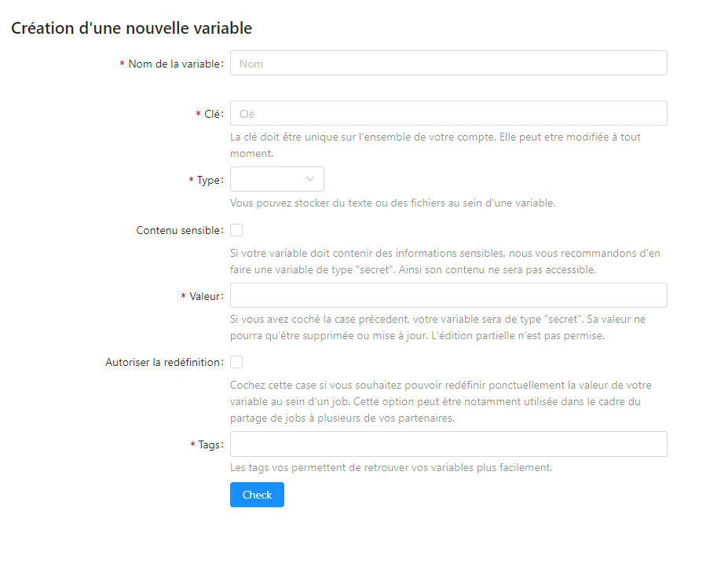Click the Tags label

tap(210, 444)
